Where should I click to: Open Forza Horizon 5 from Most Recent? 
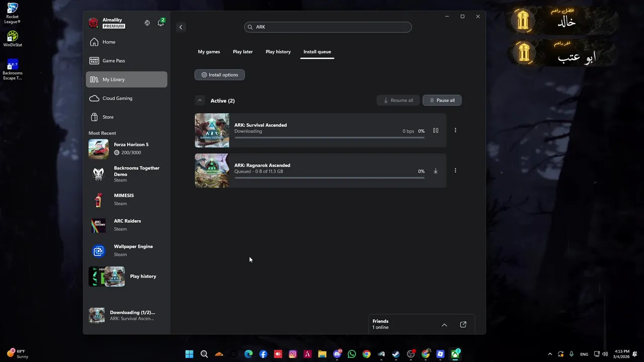pyautogui.click(x=126, y=149)
